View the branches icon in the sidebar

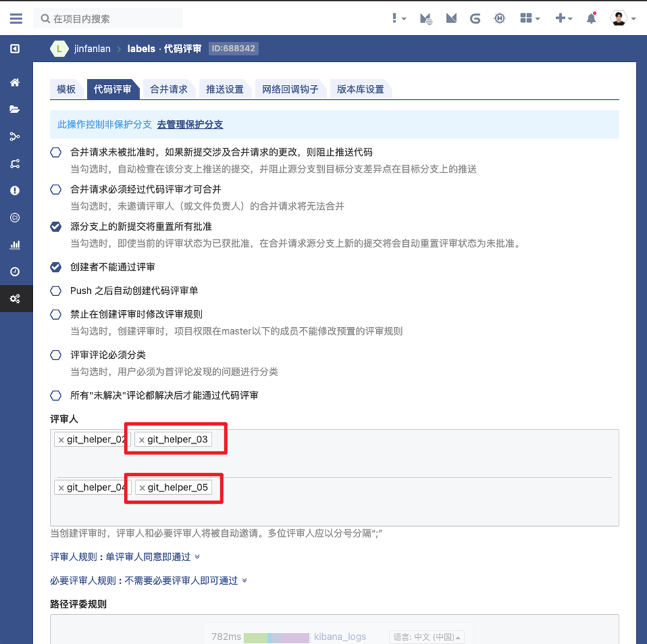pyautogui.click(x=15, y=136)
